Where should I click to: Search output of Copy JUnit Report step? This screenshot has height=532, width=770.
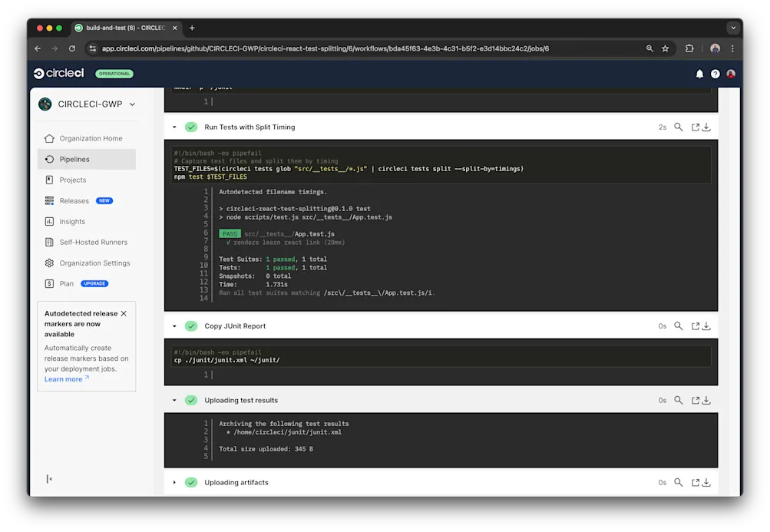click(x=678, y=326)
